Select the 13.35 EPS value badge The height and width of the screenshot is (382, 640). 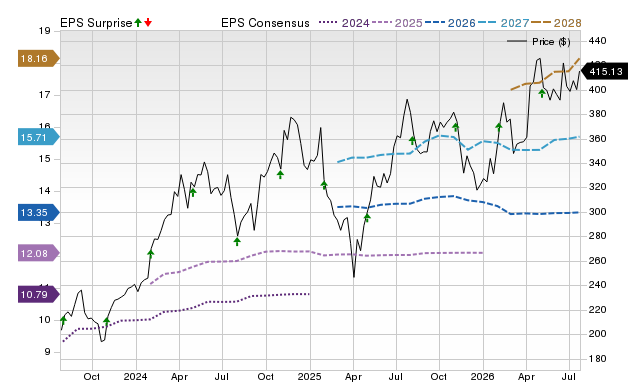point(38,212)
